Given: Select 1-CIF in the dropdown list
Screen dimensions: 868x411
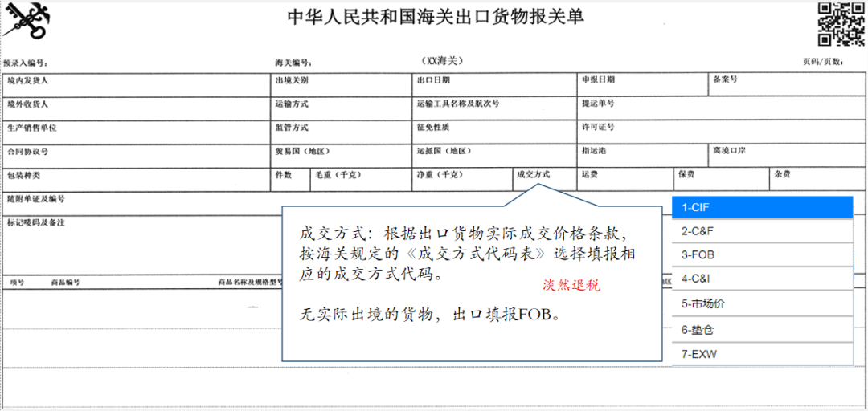Looking at the screenshot, I should click(762, 208).
